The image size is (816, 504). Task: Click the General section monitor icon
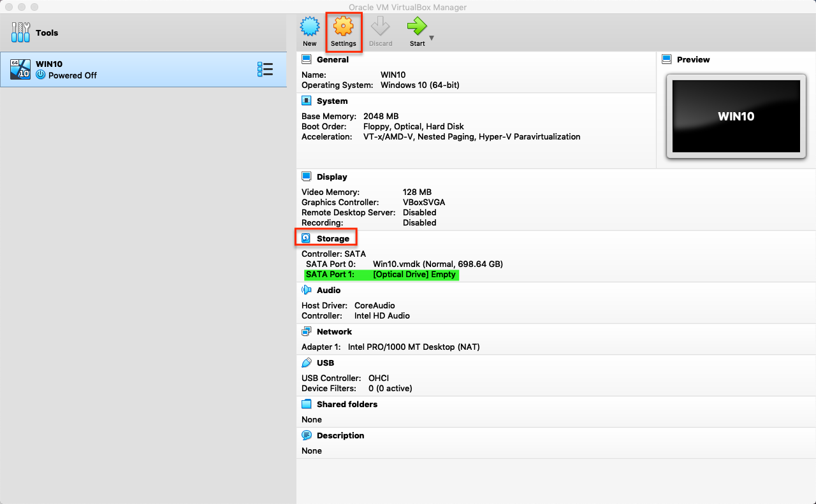(307, 59)
